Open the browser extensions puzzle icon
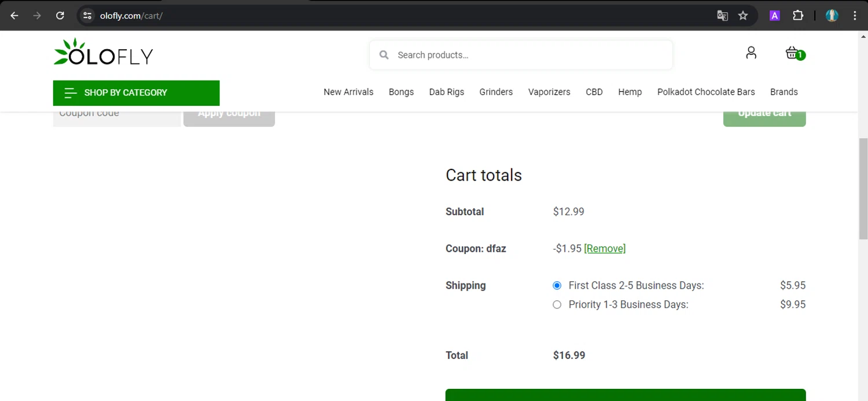This screenshot has height=401, width=868. pos(798,16)
